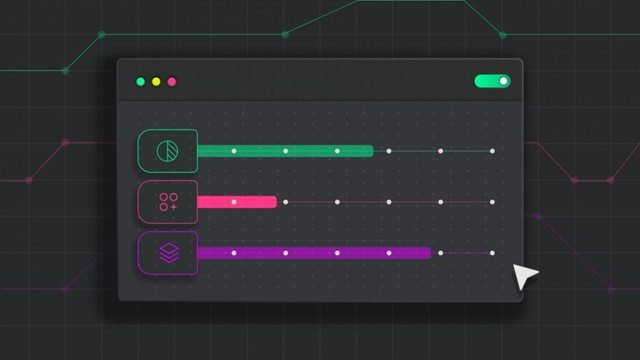Screen dimensions: 640x360
Task: Click the end of the purple progress bar
Action: pyautogui.click(x=428, y=253)
